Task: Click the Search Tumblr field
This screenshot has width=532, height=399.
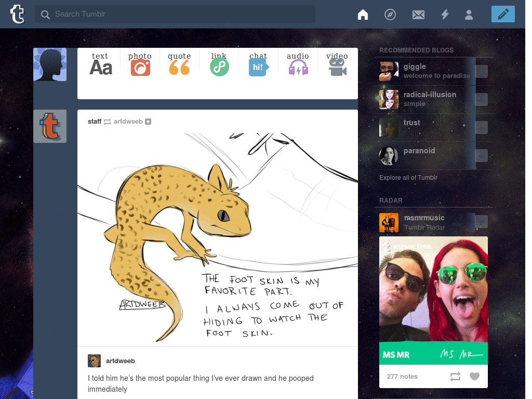Action: [175, 14]
